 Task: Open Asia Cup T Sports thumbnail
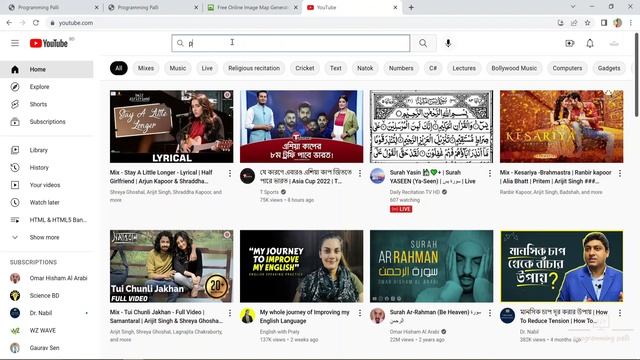point(301,127)
